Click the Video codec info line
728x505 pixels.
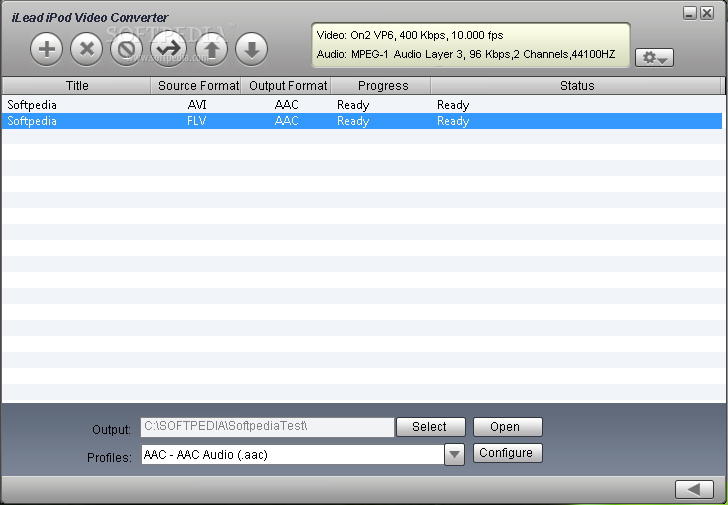[x=410, y=35]
